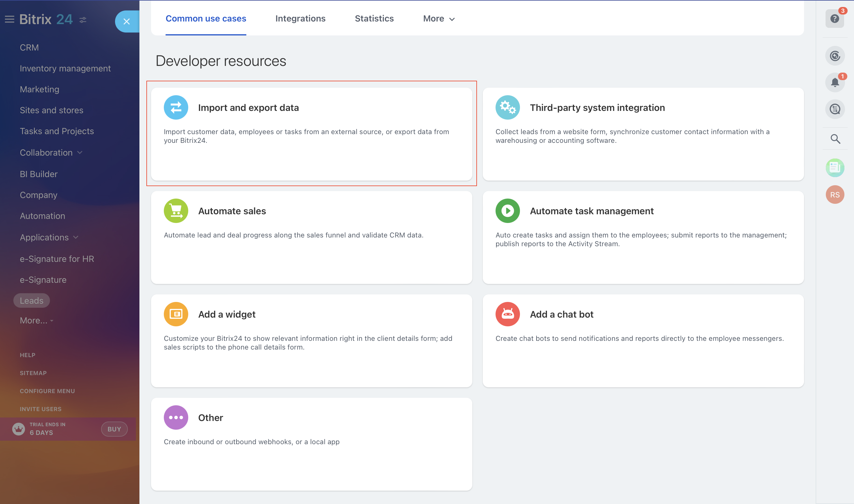Open the CoPilot swirl icon
854x504 pixels.
pos(835,56)
